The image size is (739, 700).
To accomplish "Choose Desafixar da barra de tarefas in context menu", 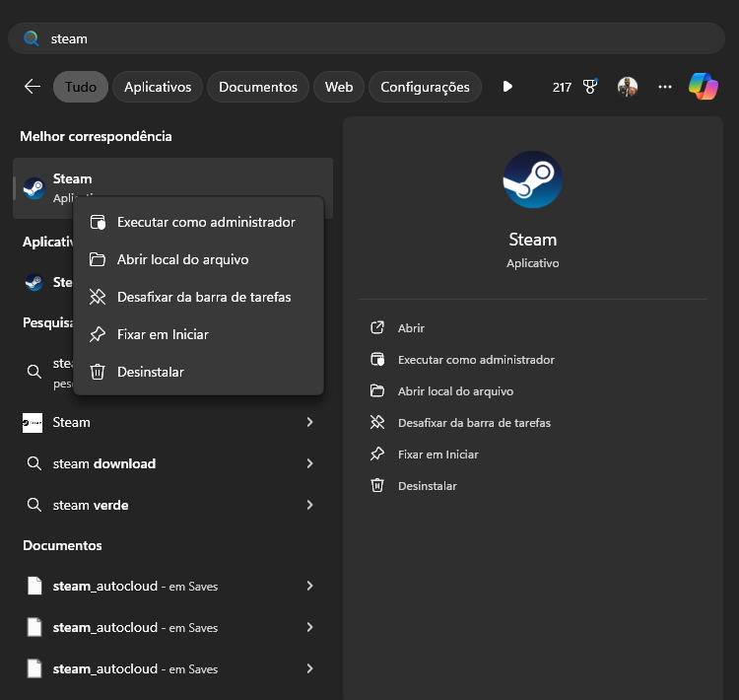I will point(198,297).
